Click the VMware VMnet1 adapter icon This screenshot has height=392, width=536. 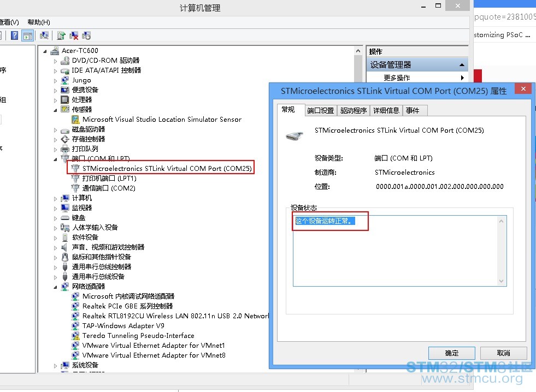(x=75, y=346)
